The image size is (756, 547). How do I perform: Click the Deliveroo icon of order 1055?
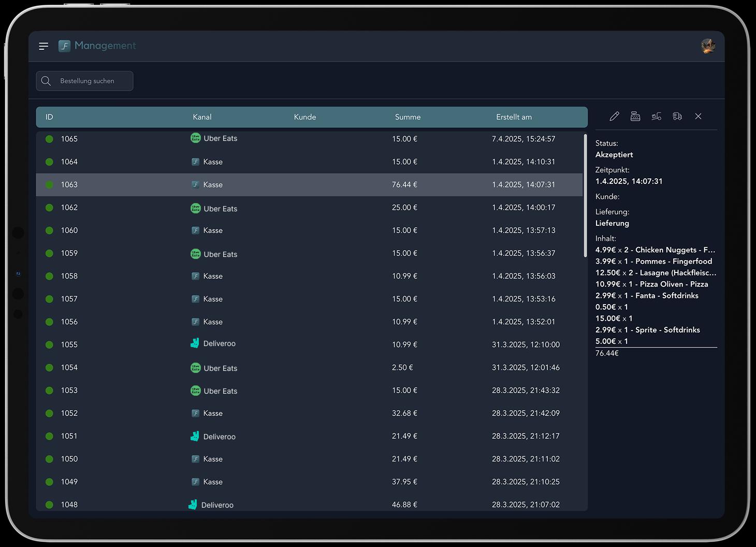coord(195,343)
